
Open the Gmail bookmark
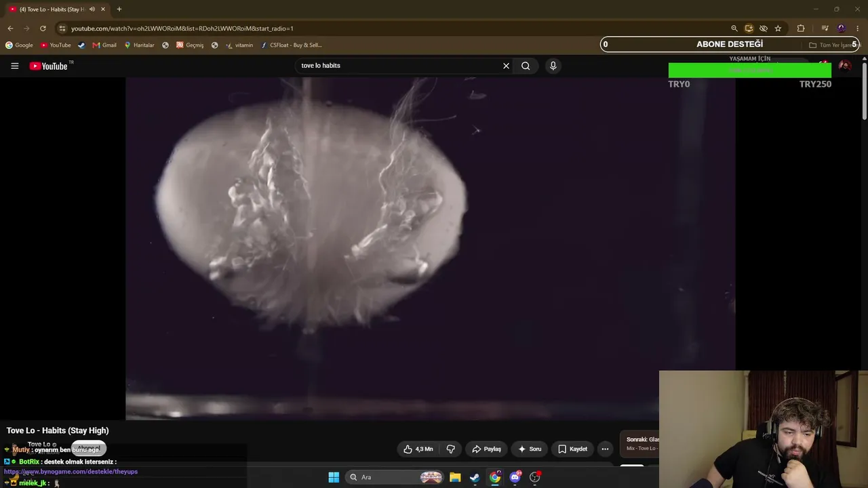[104, 45]
